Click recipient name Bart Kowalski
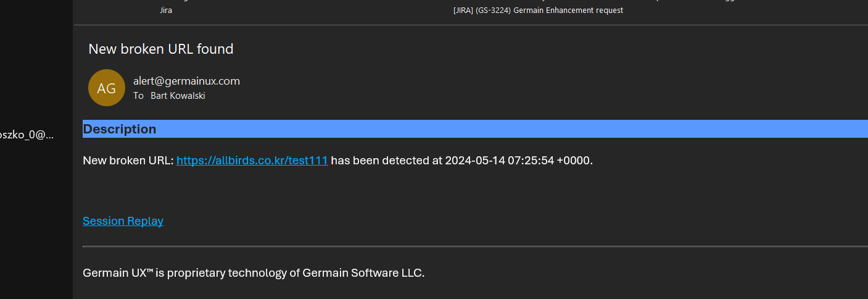 click(178, 96)
